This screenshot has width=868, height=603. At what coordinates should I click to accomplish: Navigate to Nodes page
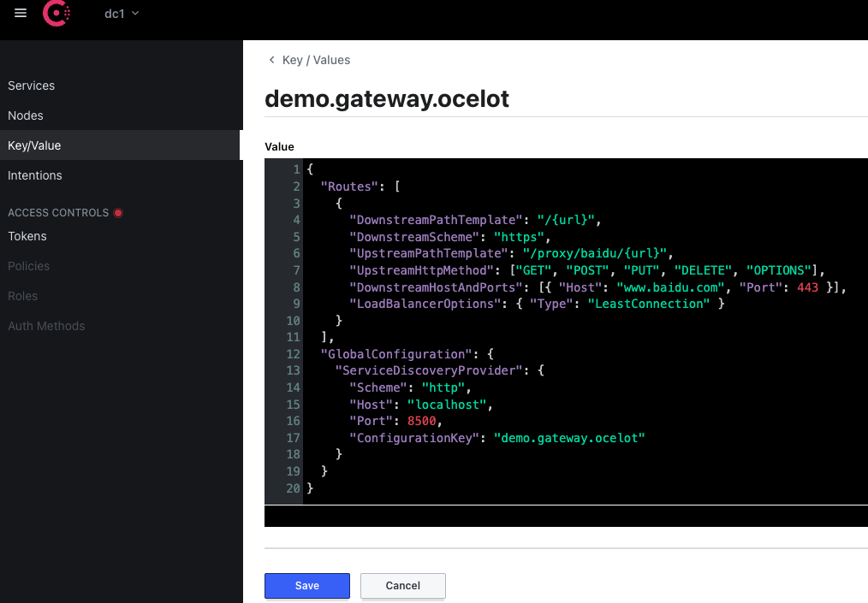pos(26,115)
